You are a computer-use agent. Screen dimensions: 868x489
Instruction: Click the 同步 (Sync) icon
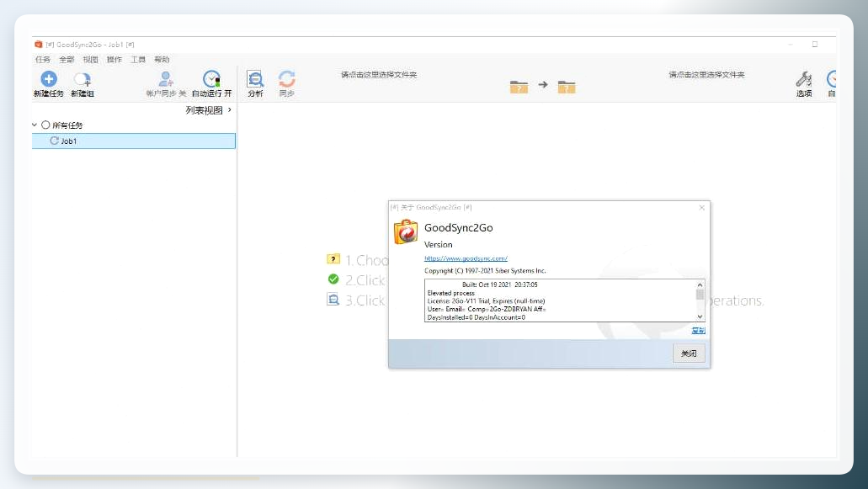coord(287,79)
